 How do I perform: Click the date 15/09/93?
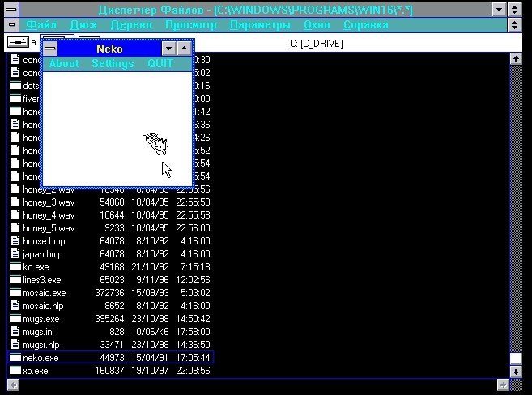click(x=150, y=292)
